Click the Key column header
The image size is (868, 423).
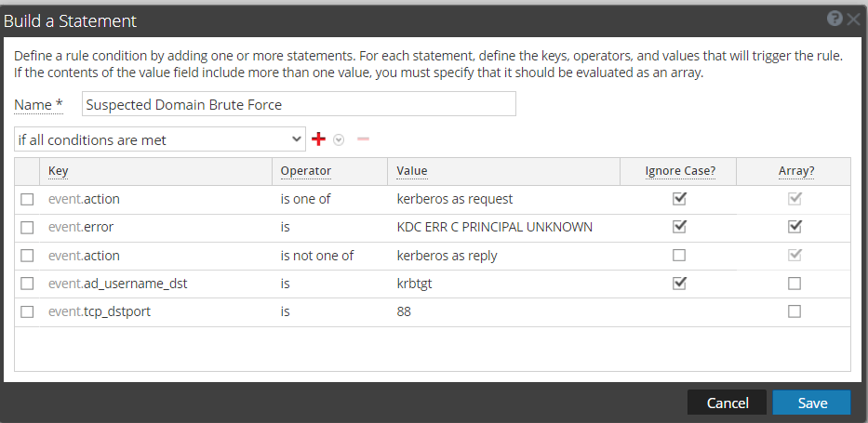click(59, 171)
